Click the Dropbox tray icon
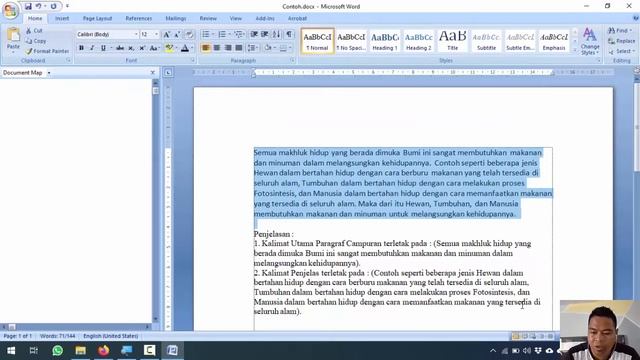The height and width of the screenshot is (360, 640). coord(538,351)
